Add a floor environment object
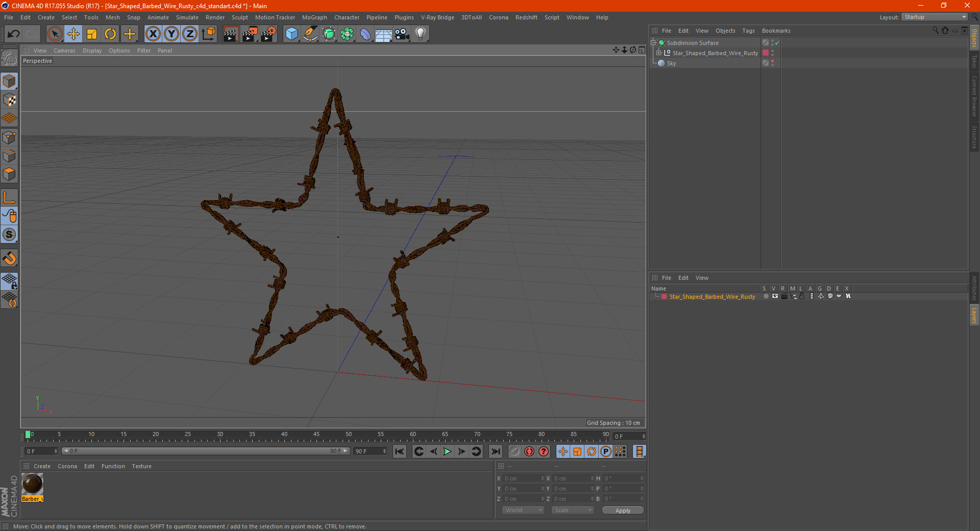Image resolution: width=980 pixels, height=531 pixels. click(x=383, y=34)
